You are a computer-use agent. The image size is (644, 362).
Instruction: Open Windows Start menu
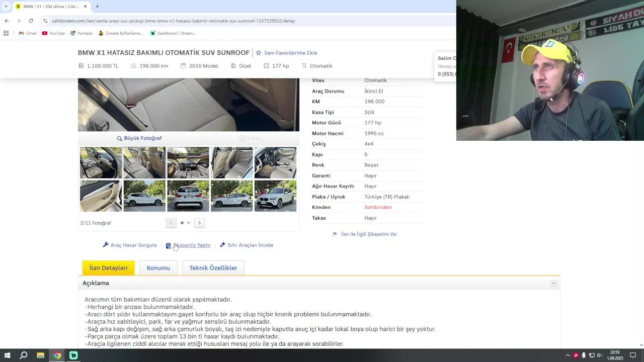pyautogui.click(x=7, y=355)
